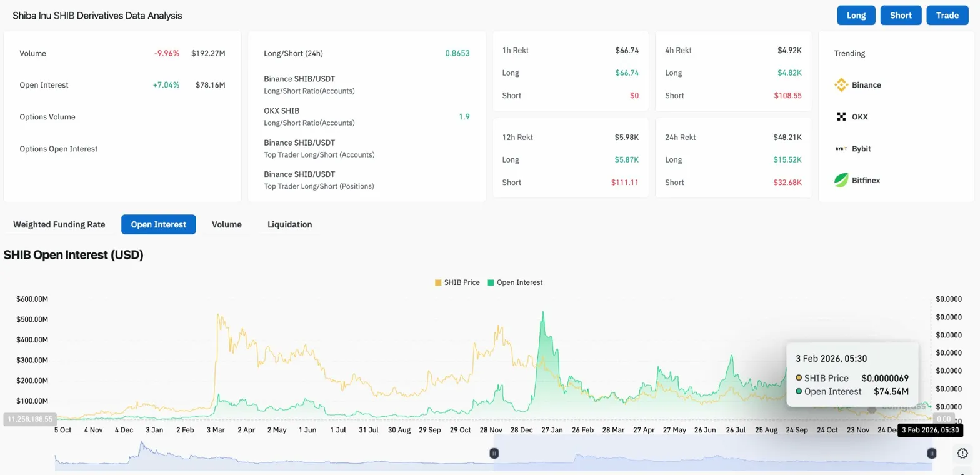Click the Binance logo icon in Trending
980x475 pixels.
pos(841,85)
